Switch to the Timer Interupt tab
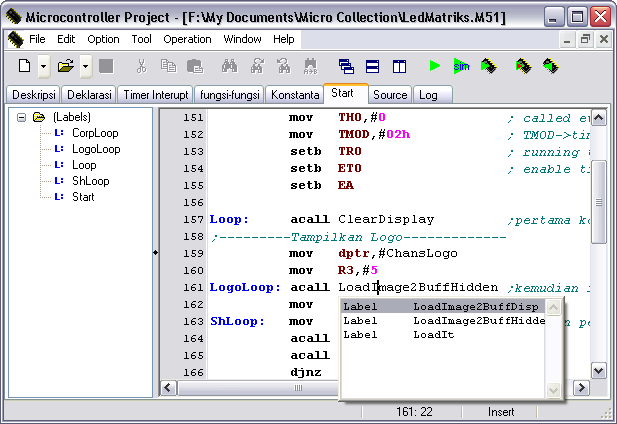This screenshot has height=424, width=617. pyautogui.click(x=156, y=95)
